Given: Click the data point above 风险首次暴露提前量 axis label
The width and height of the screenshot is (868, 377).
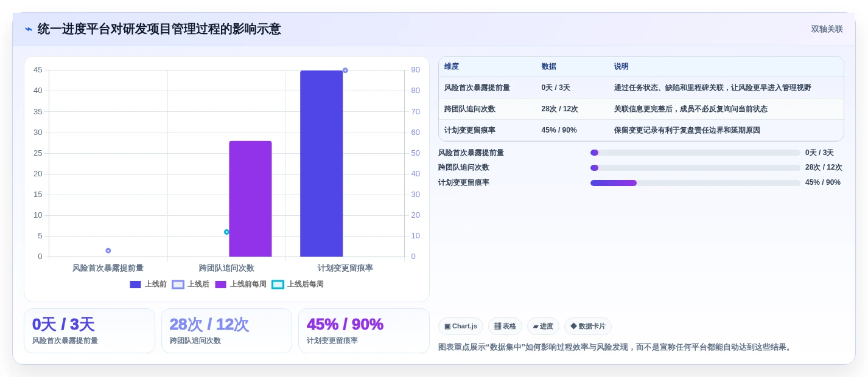Looking at the screenshot, I should (108, 251).
